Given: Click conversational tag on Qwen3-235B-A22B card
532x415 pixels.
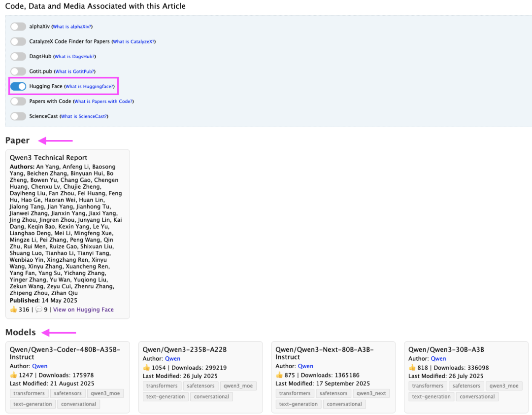Looking at the screenshot, I should (211, 397).
